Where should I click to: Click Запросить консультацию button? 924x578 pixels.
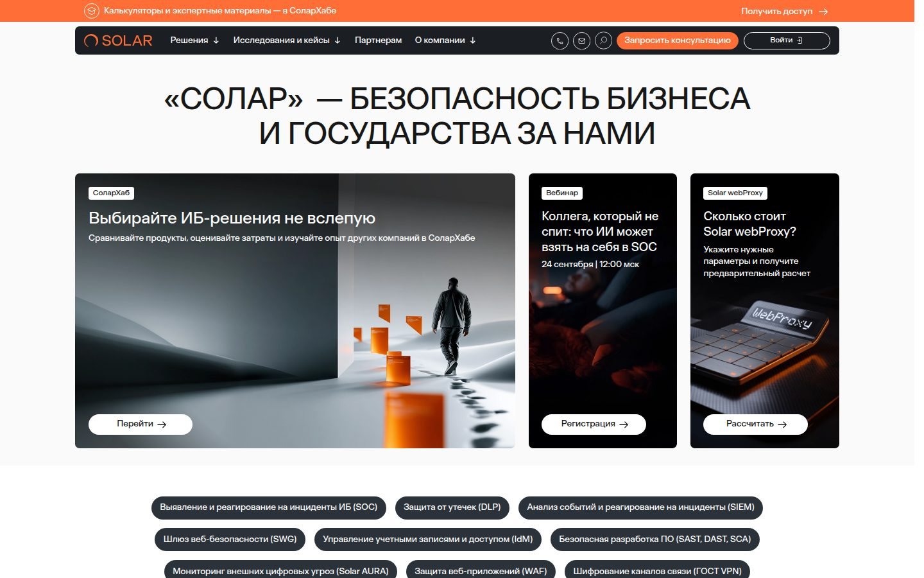[677, 40]
